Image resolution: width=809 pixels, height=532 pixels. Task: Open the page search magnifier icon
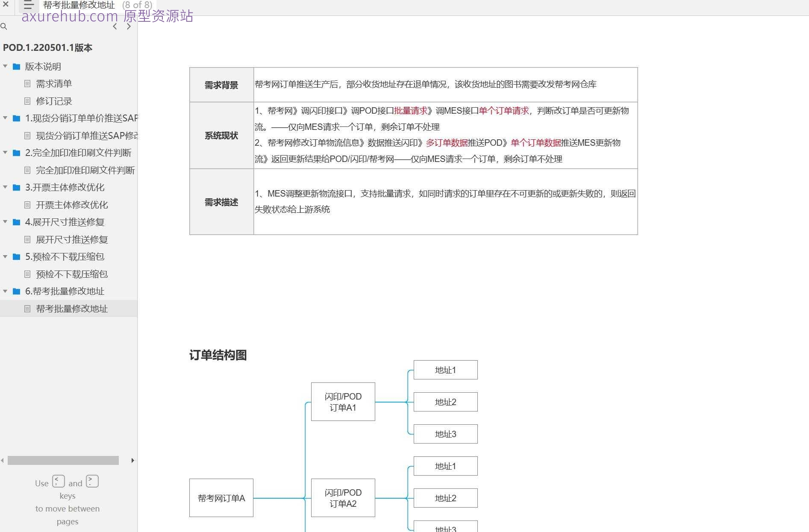4,26
